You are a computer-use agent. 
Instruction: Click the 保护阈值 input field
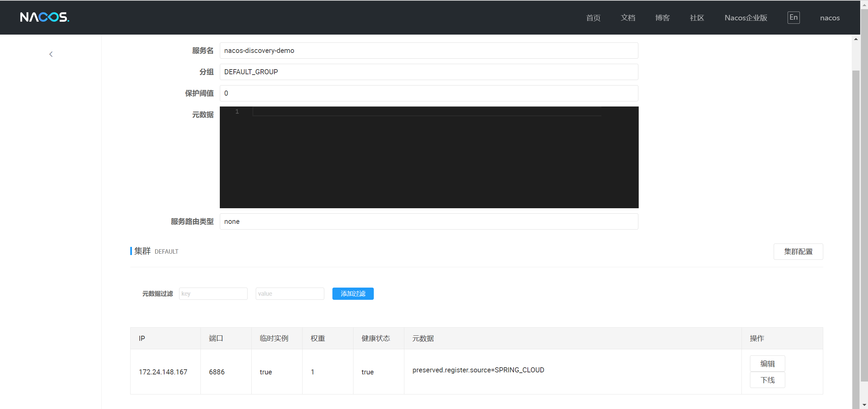[429, 93]
